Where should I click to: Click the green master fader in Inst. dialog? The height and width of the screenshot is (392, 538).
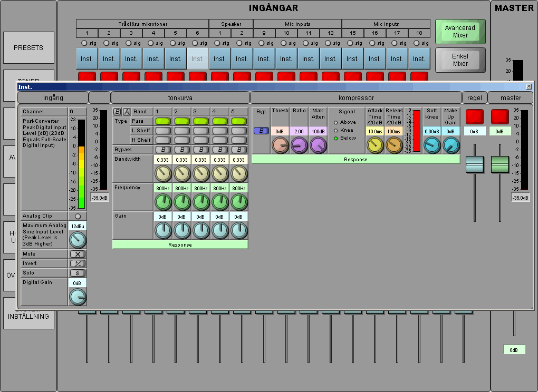point(499,164)
